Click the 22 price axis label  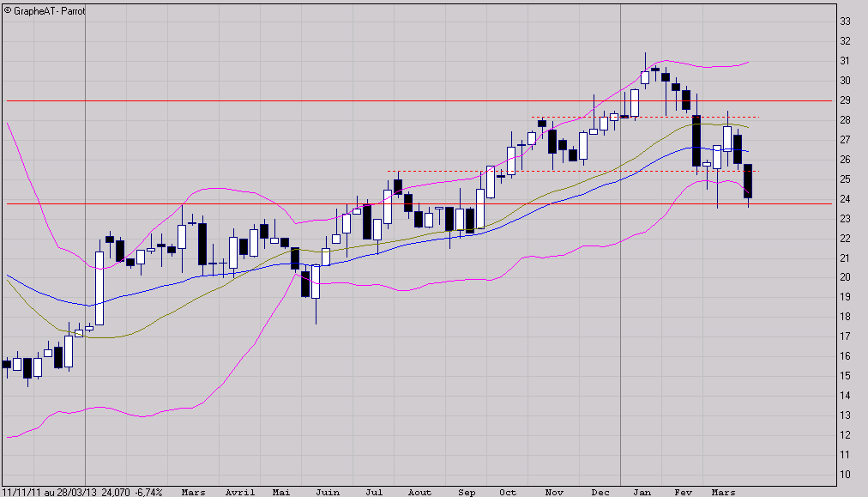click(846, 239)
